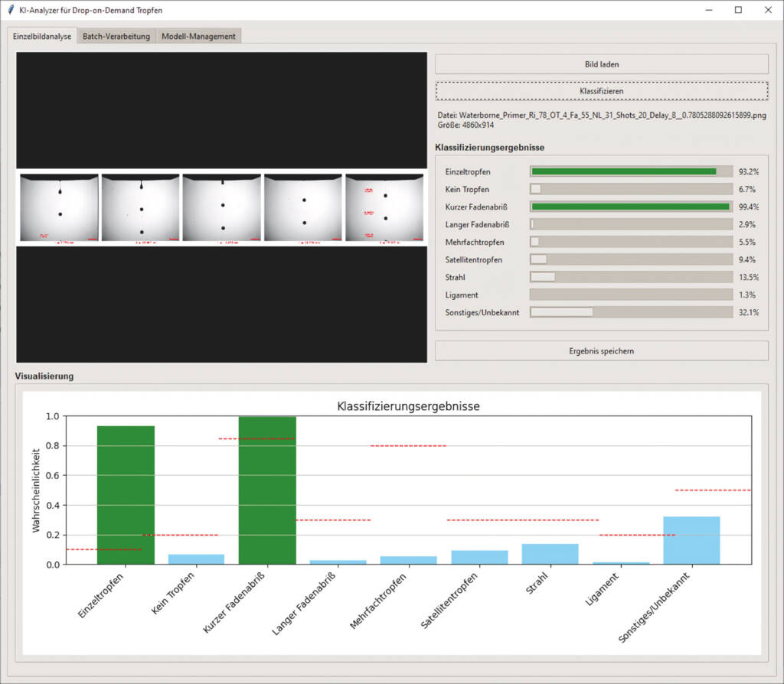Click the Klassifizieren button

(602, 91)
